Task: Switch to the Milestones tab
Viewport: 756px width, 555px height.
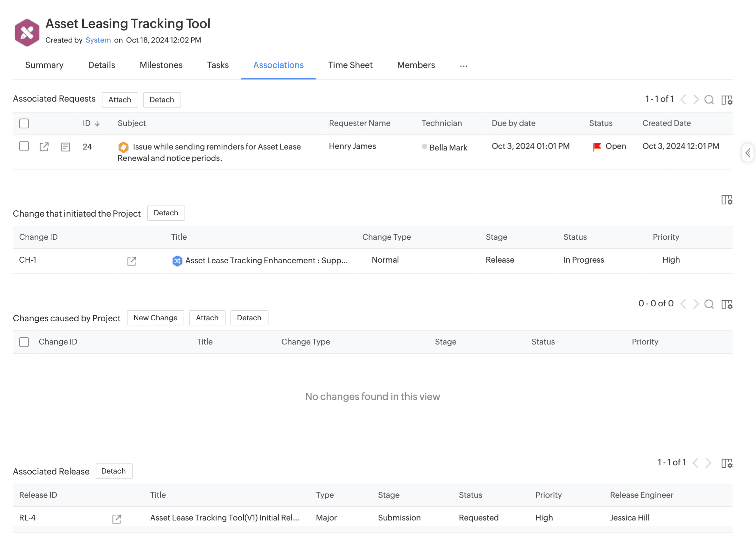Action: [x=161, y=65]
